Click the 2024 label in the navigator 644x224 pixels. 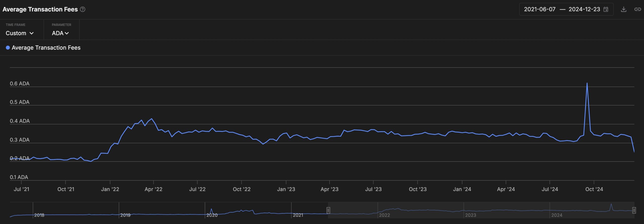(557, 215)
